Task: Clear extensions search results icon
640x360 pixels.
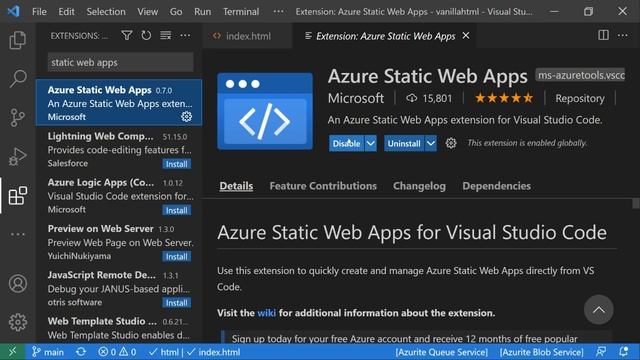Action: pyautogui.click(x=165, y=36)
